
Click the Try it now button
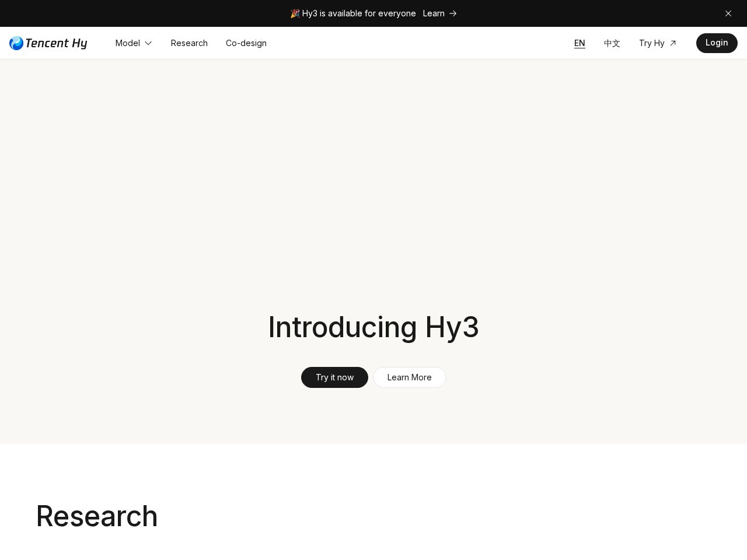334,377
